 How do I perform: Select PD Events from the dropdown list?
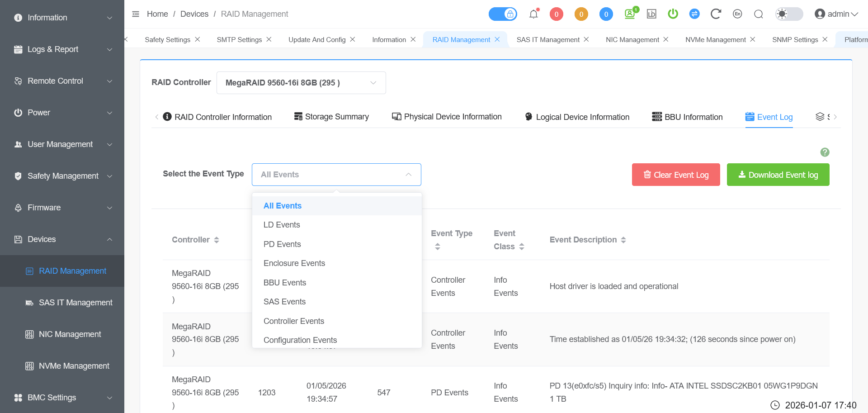282,244
